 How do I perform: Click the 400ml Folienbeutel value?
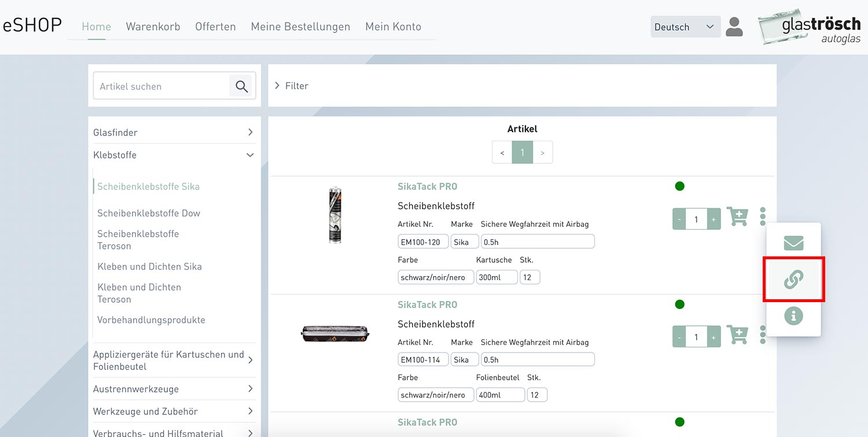click(501, 395)
